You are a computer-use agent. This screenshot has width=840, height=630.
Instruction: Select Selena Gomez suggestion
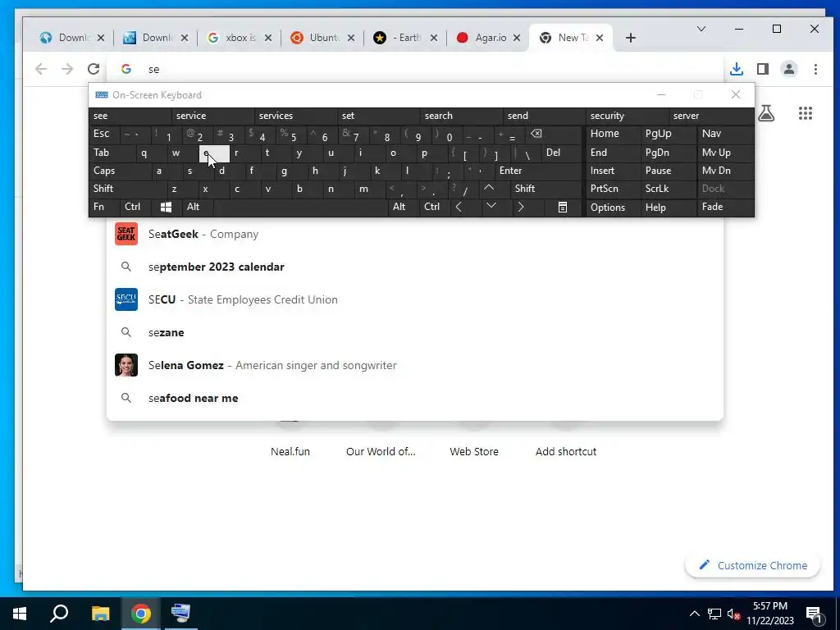tap(414, 365)
